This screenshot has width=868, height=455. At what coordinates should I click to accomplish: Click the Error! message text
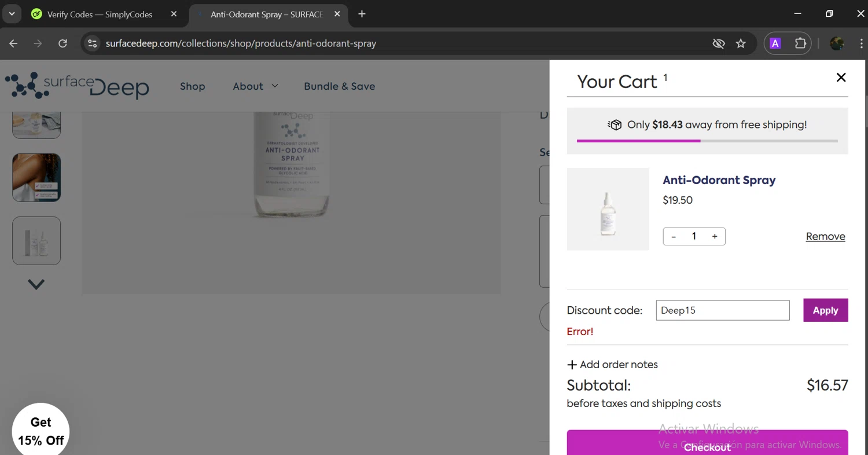[580, 332]
